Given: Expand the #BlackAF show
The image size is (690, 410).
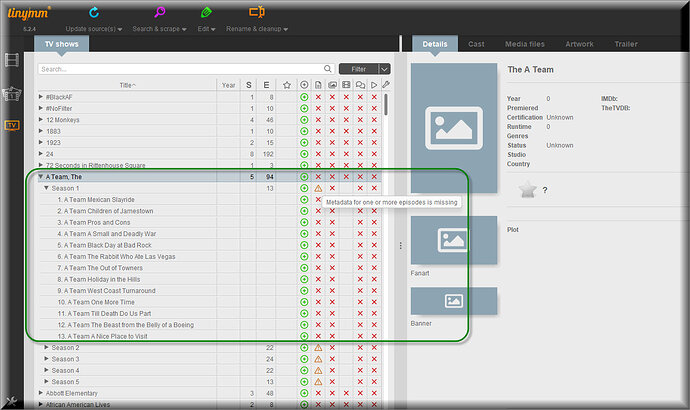Looking at the screenshot, I should (40, 96).
